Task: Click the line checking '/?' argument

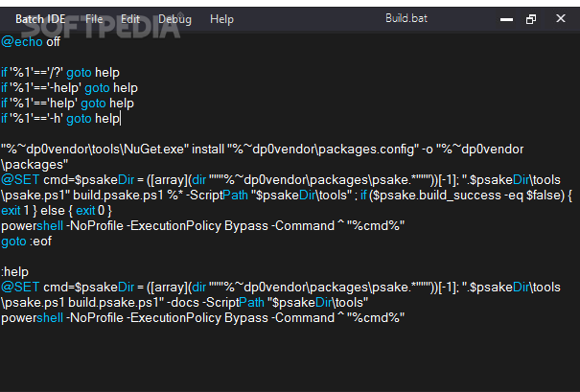Action: pos(60,73)
